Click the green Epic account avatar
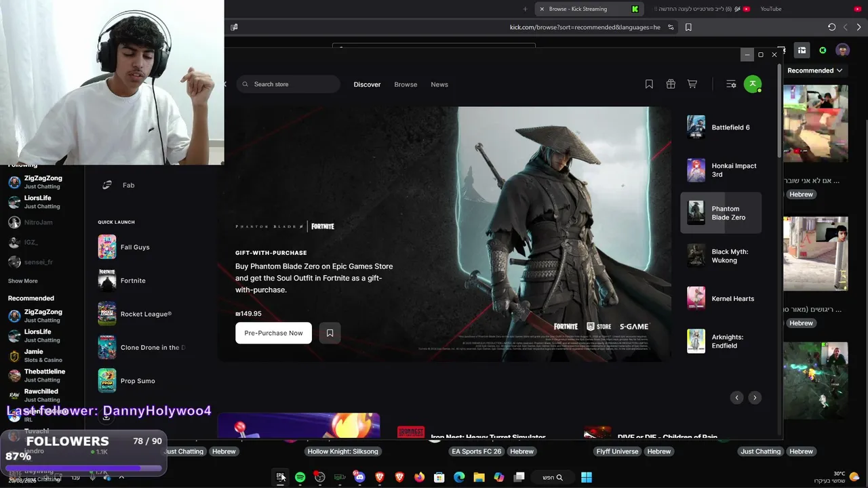 click(x=753, y=84)
